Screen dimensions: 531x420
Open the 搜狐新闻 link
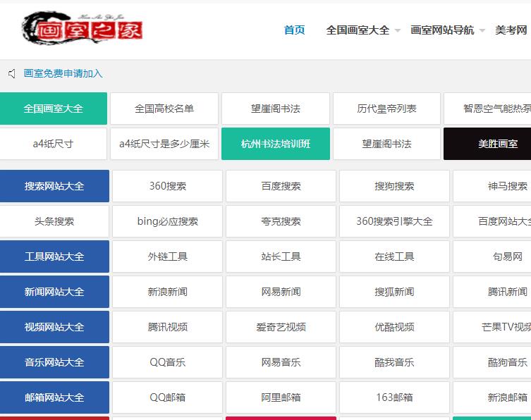pyautogui.click(x=394, y=292)
